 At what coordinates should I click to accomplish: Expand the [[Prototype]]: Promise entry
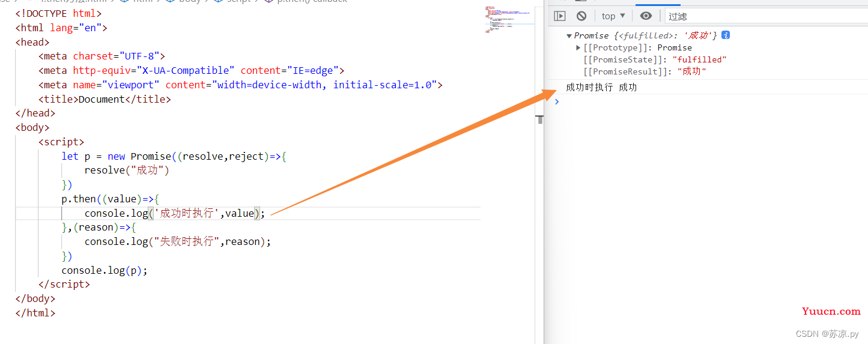pyautogui.click(x=578, y=47)
